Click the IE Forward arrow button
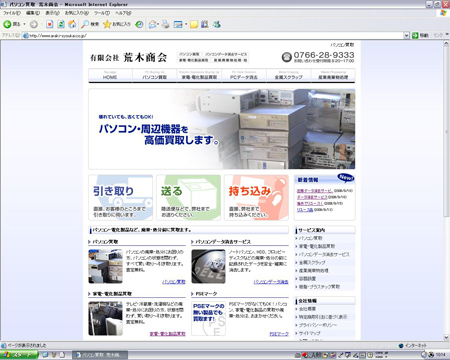450x360 pixels. click(x=34, y=24)
